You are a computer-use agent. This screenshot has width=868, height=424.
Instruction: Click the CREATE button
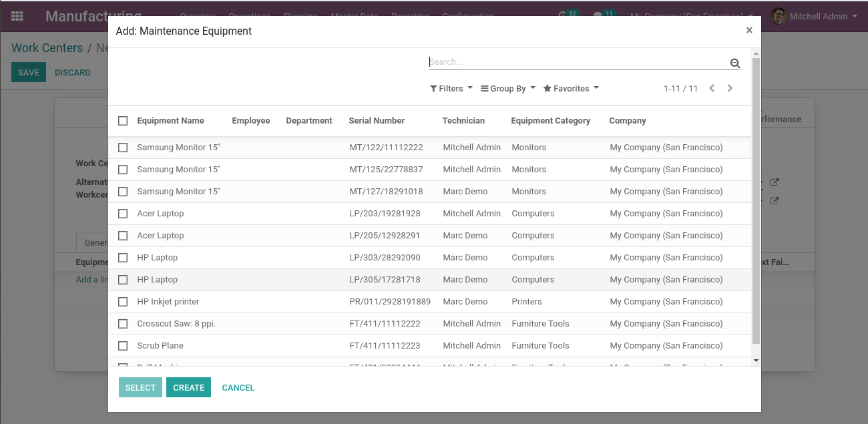click(189, 387)
